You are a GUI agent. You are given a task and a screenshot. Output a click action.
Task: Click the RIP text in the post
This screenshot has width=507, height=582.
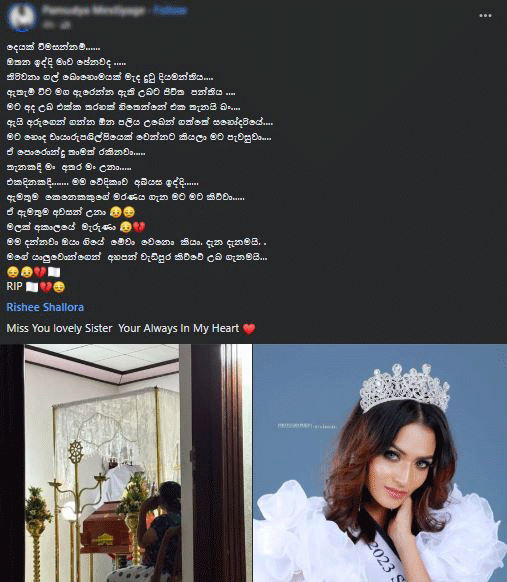[14, 287]
